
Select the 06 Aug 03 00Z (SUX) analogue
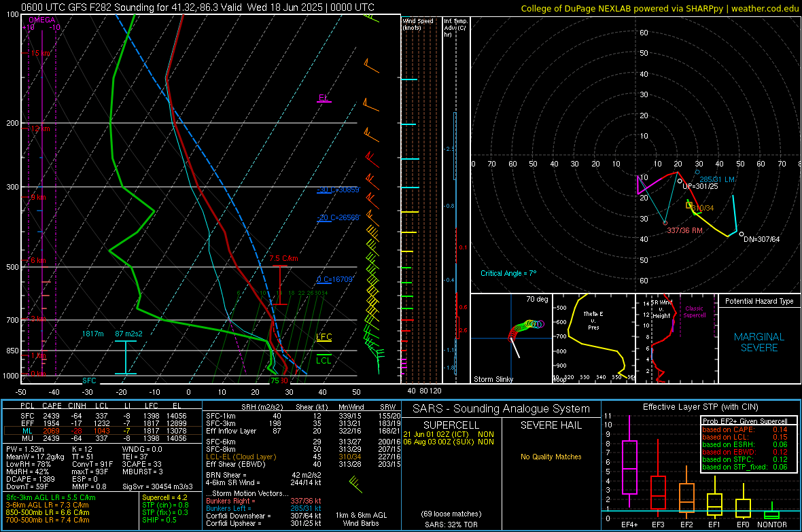[x=449, y=442]
